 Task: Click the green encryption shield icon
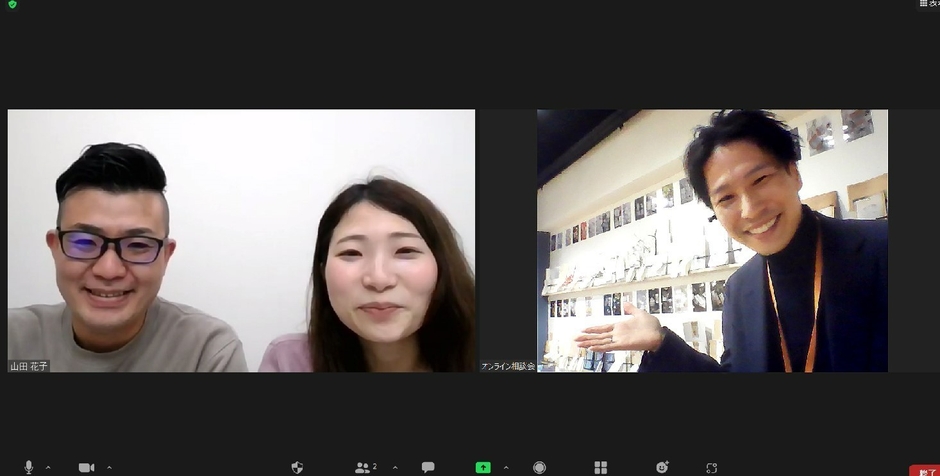pos(12,5)
